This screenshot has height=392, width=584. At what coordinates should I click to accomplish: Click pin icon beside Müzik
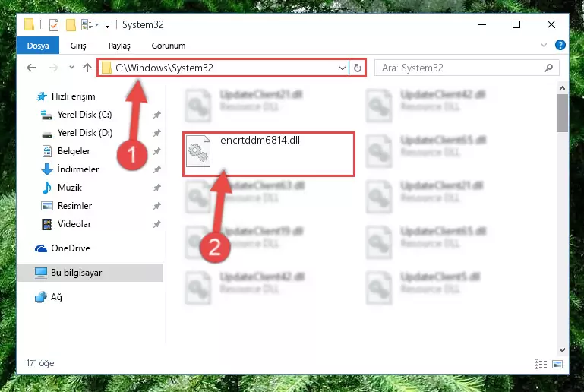(x=156, y=188)
